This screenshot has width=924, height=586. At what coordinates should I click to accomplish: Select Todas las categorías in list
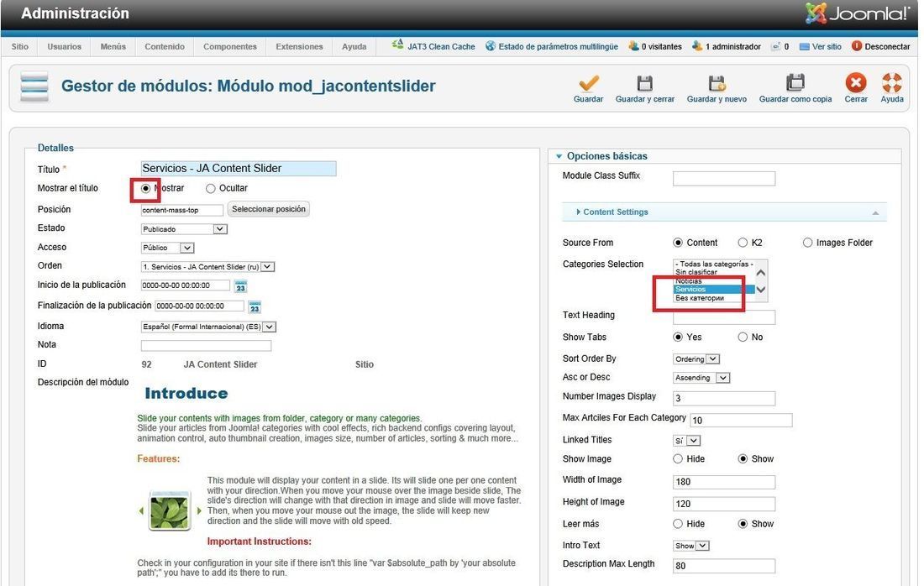click(x=714, y=264)
